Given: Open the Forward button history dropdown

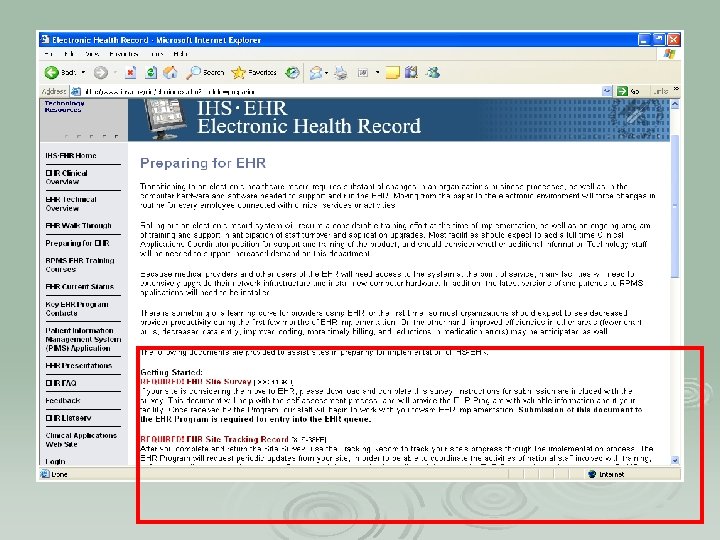Looking at the screenshot, I should point(115,73).
